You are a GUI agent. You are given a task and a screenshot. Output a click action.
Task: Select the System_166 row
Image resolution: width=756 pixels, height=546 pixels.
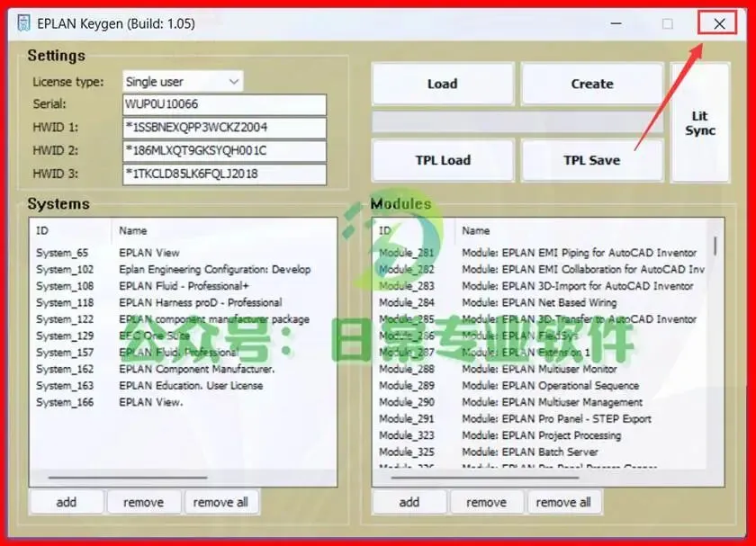click(183, 402)
